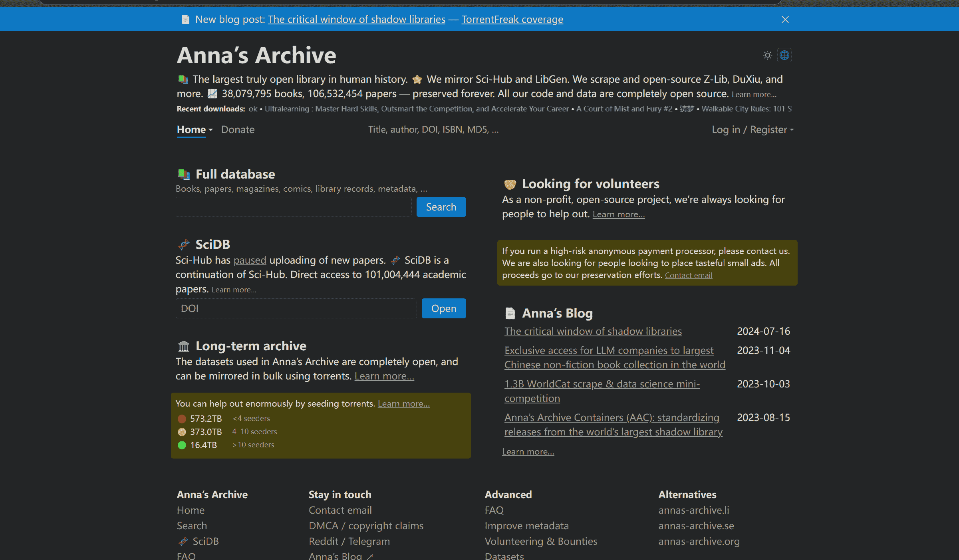Click Contact email in payment processor notice
Screen dimensions: 959x560
tap(689, 276)
